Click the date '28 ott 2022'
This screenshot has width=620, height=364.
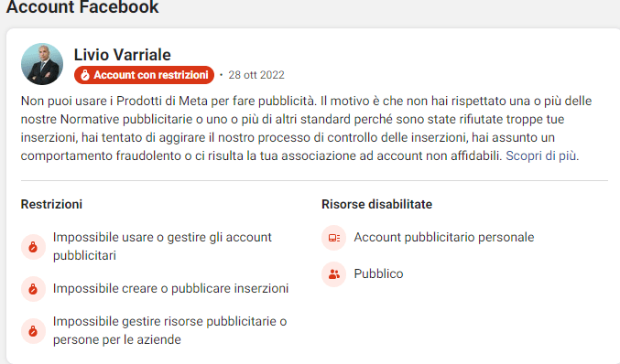(256, 75)
